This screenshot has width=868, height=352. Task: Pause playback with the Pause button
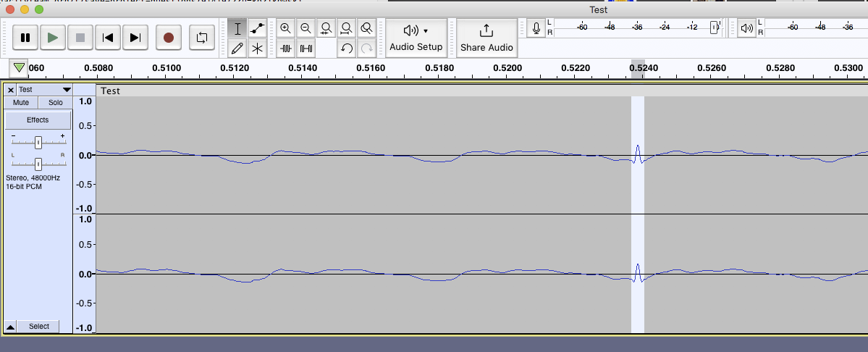point(25,38)
